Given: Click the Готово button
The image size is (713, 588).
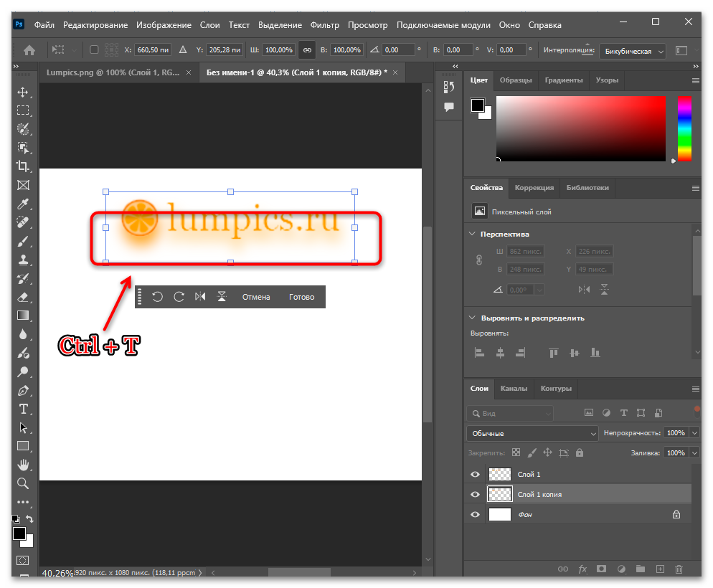Looking at the screenshot, I should 301,297.
